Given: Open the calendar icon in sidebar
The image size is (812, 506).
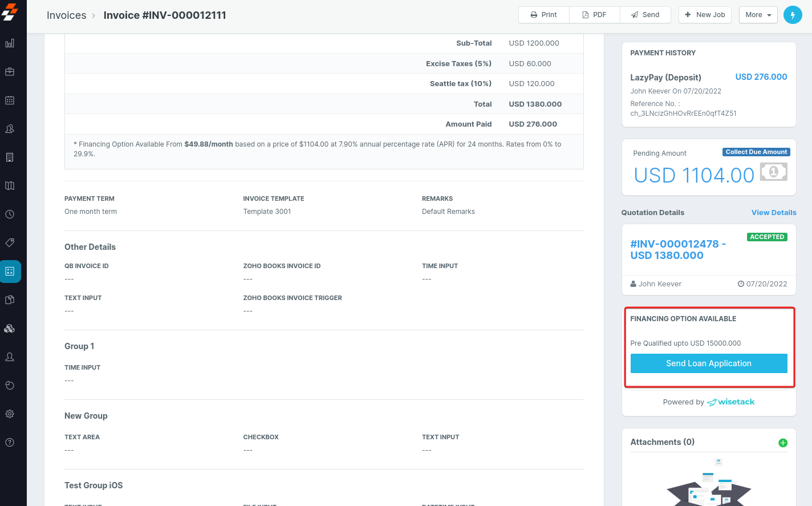Looking at the screenshot, I should click(x=10, y=100).
